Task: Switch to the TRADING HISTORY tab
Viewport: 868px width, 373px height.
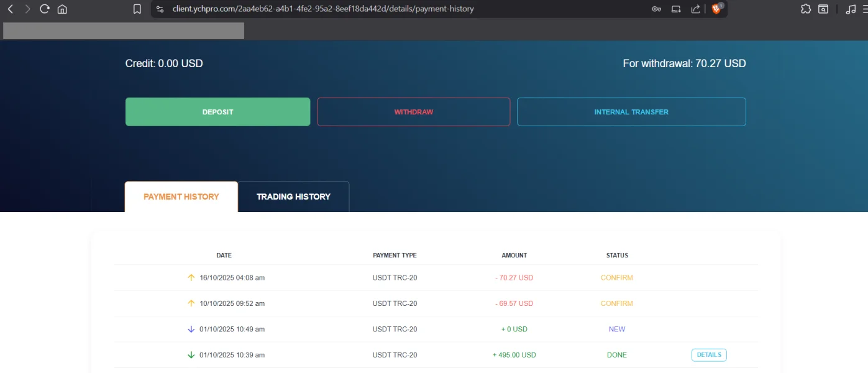Action: pyautogui.click(x=293, y=196)
